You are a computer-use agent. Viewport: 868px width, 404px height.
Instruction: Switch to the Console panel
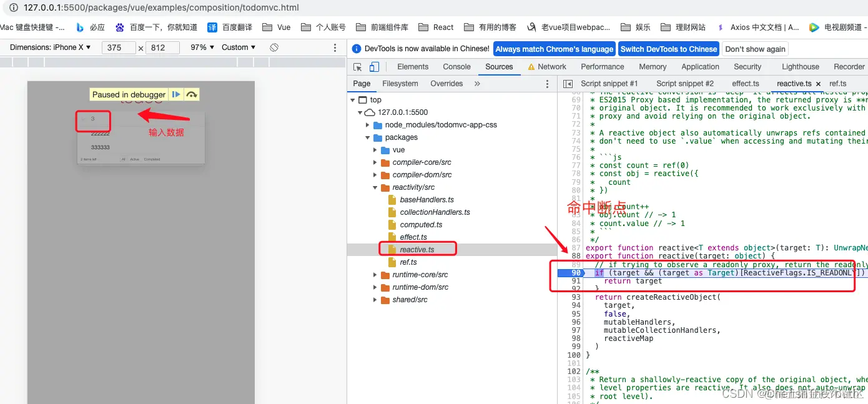(x=456, y=67)
